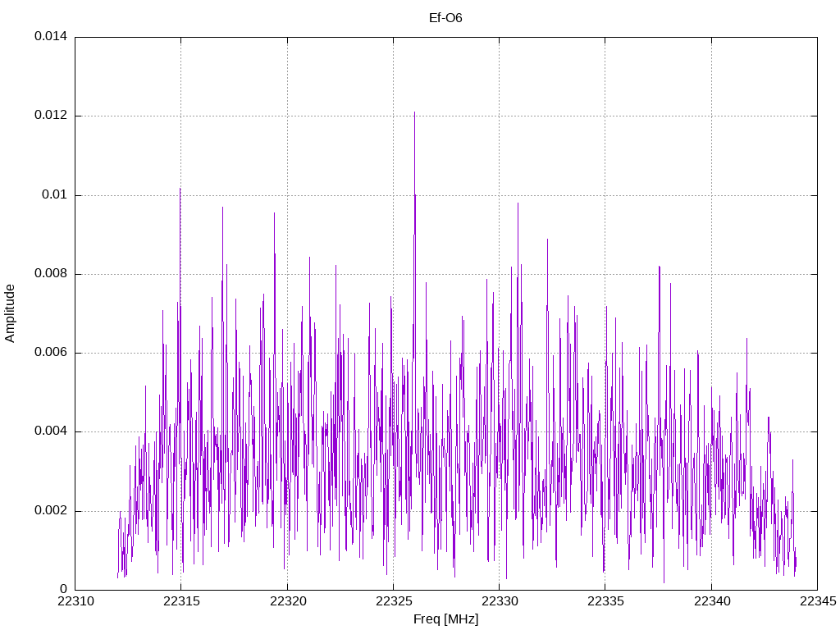
Task: Click y-axis tick label 0.002
Action: pos(51,510)
